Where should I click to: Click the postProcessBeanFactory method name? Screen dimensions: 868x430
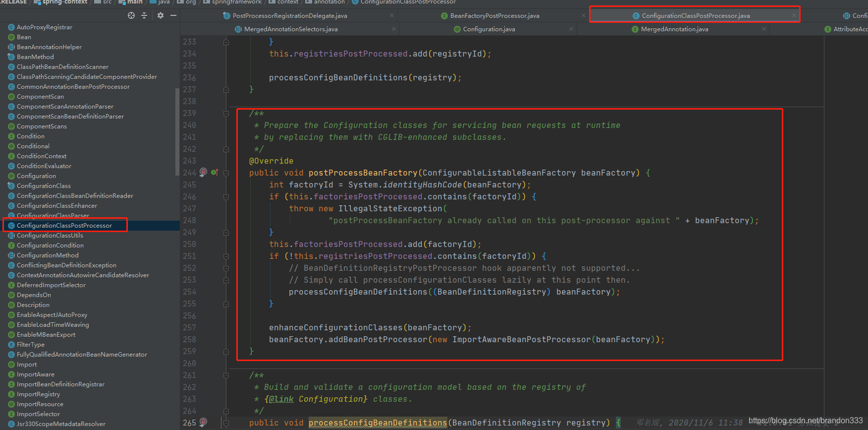(363, 173)
